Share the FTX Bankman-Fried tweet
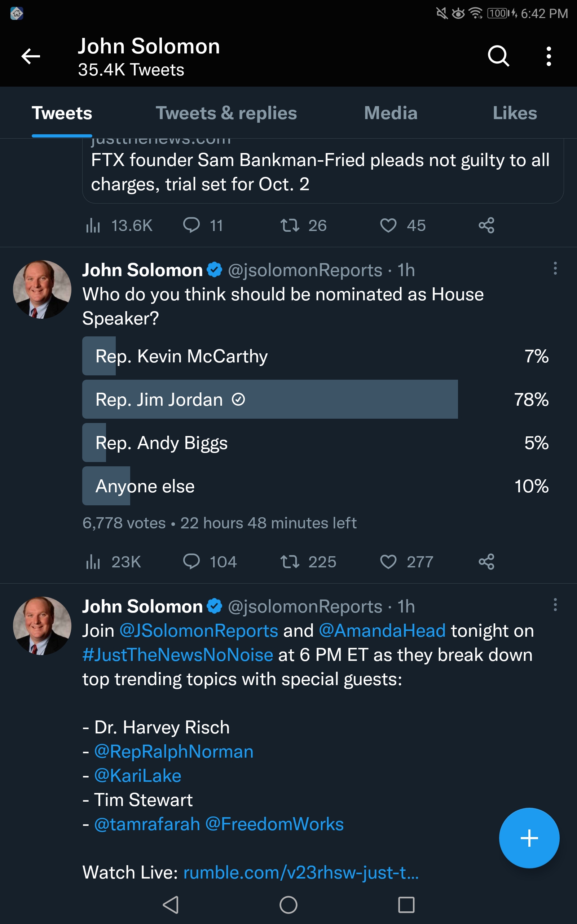This screenshot has width=577, height=924. pos(486,225)
